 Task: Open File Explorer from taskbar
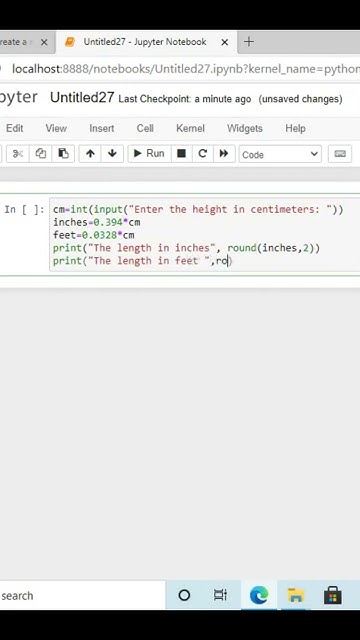(x=296, y=596)
